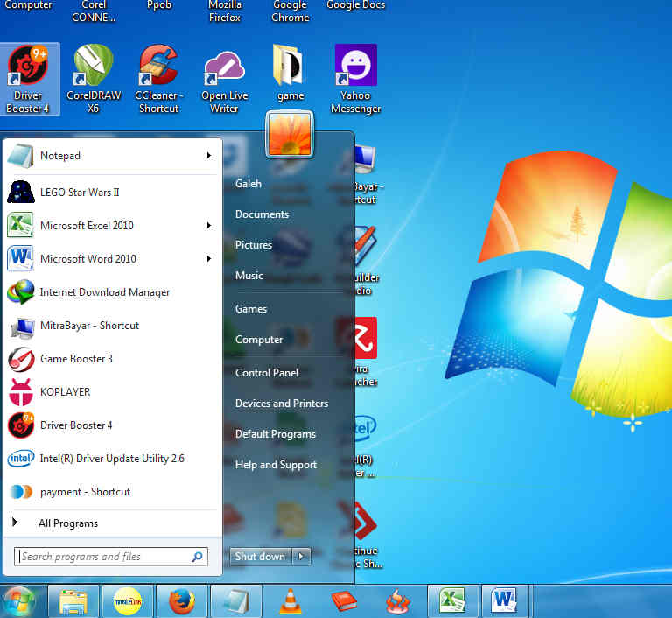The width and height of the screenshot is (672, 618).
Task: Select the LEGO Star Wars II text entry
Action: (x=80, y=193)
